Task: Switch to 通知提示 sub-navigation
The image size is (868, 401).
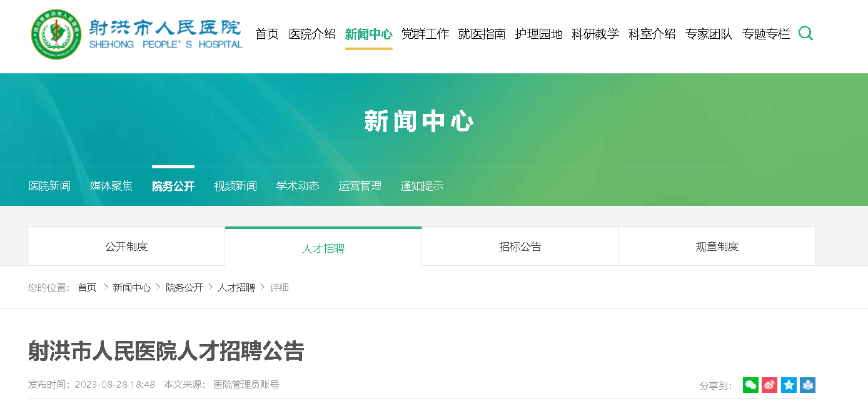Action: click(422, 186)
